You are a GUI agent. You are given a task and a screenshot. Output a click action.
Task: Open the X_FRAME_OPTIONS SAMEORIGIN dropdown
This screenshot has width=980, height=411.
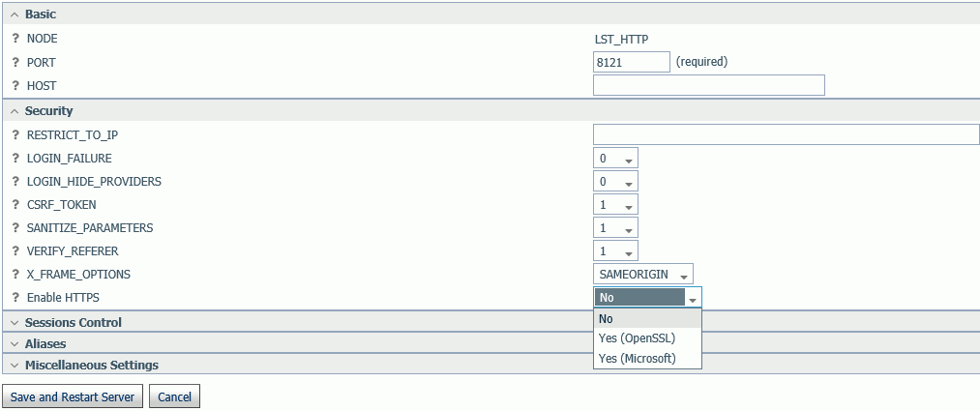643,275
